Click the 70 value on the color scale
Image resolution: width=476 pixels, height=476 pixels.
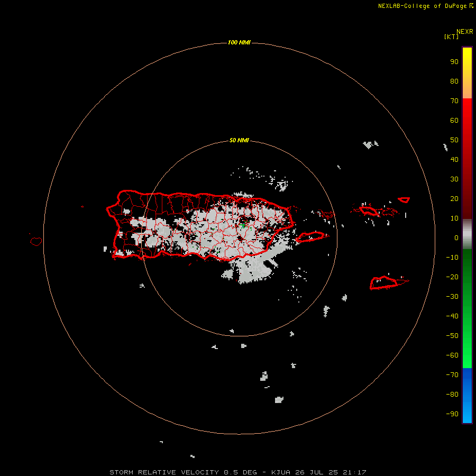pos(454,101)
